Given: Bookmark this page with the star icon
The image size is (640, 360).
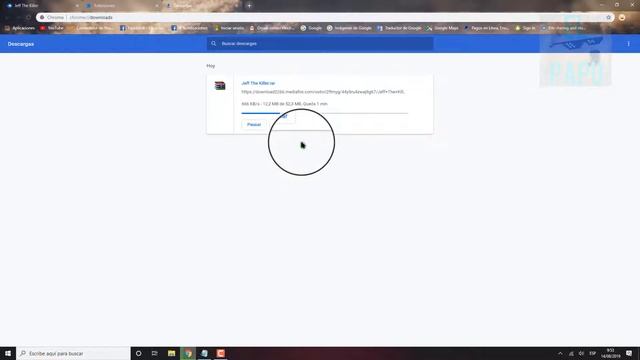Looking at the screenshot, I should point(608,18).
